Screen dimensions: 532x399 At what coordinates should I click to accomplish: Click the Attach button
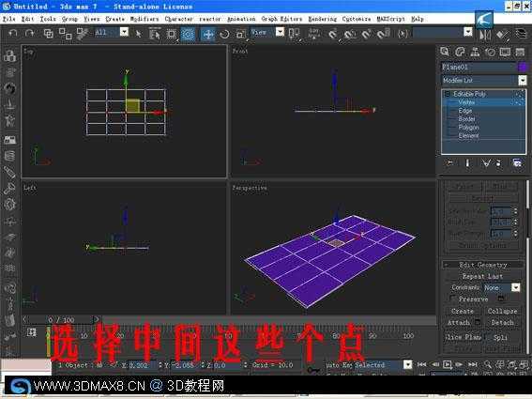pos(459,322)
